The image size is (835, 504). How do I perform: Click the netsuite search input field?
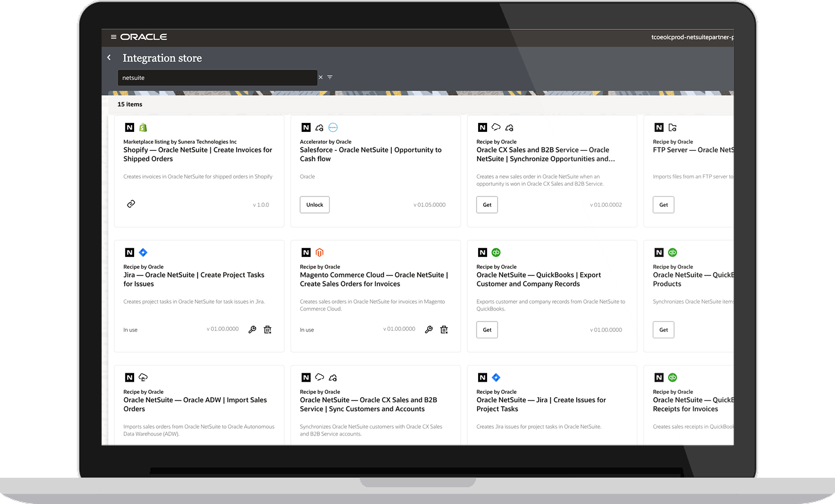[x=217, y=78]
